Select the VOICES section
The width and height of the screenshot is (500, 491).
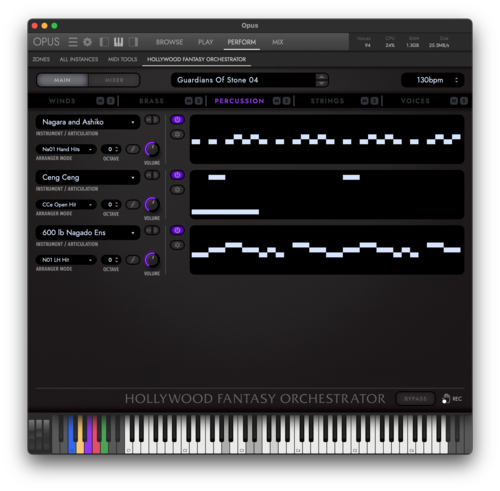pyautogui.click(x=415, y=101)
